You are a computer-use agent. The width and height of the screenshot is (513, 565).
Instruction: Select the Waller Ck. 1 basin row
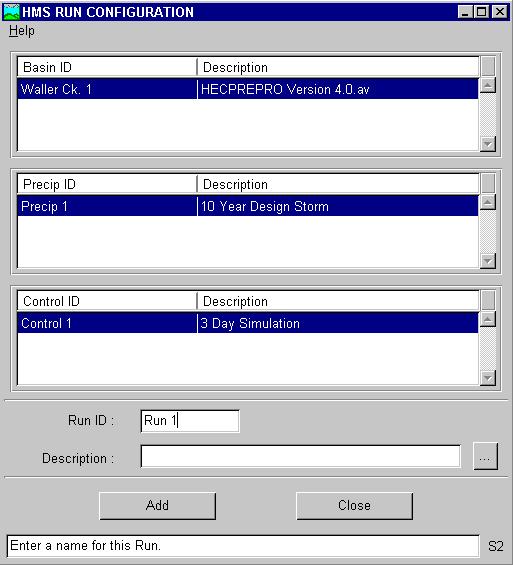248,89
